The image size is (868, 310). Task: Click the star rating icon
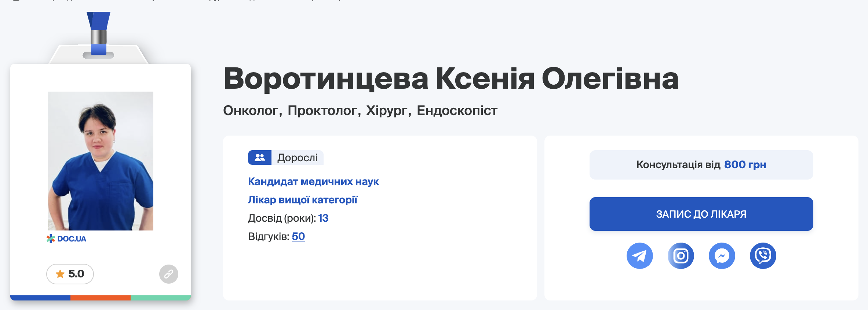coord(60,274)
